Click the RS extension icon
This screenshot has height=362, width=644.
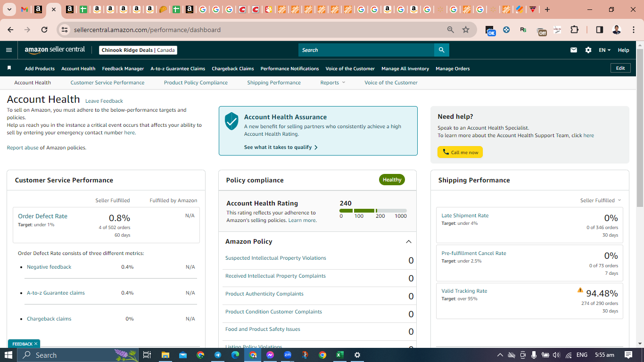coord(523,30)
